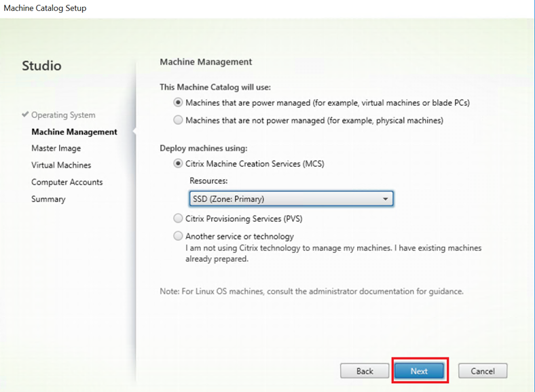Switch to Computer Accounts step

click(67, 182)
